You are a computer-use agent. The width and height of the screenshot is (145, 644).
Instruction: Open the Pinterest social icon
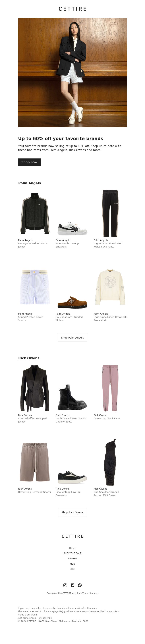pos(80,585)
